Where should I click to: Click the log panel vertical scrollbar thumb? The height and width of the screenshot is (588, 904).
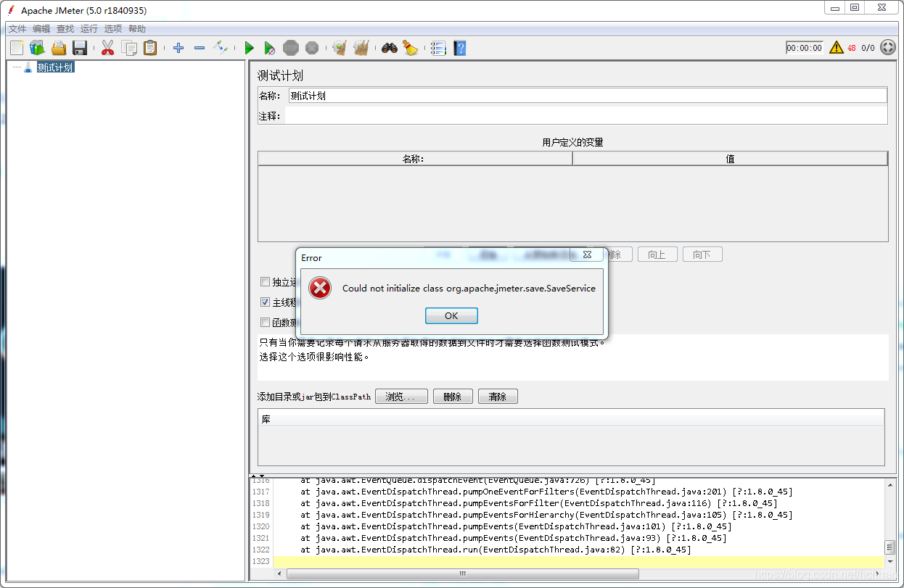890,547
